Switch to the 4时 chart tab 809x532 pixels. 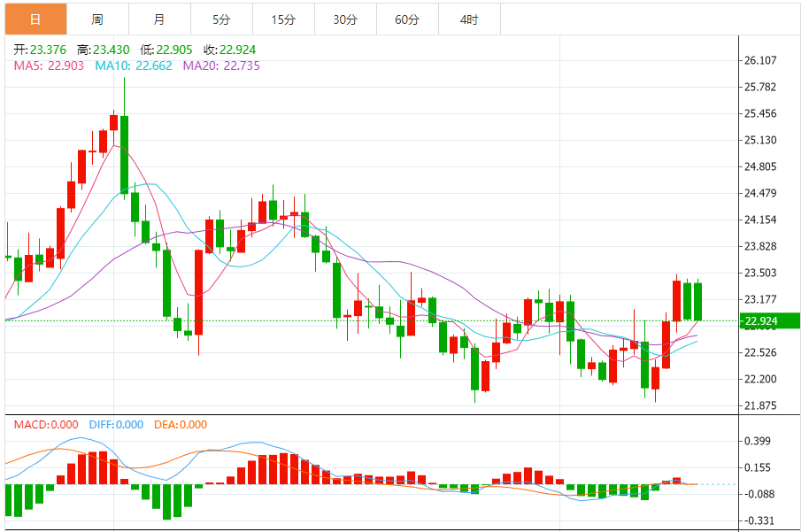pyautogui.click(x=469, y=19)
